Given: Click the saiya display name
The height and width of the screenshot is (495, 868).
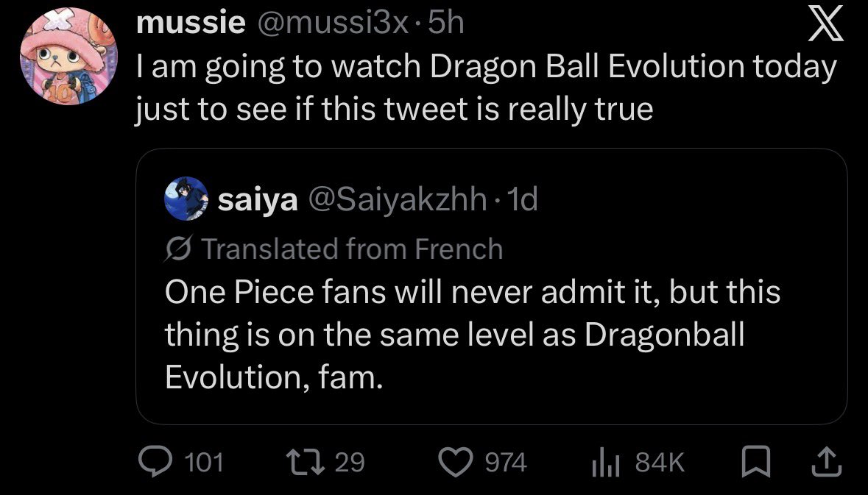Looking at the screenshot, I should pos(258,200).
